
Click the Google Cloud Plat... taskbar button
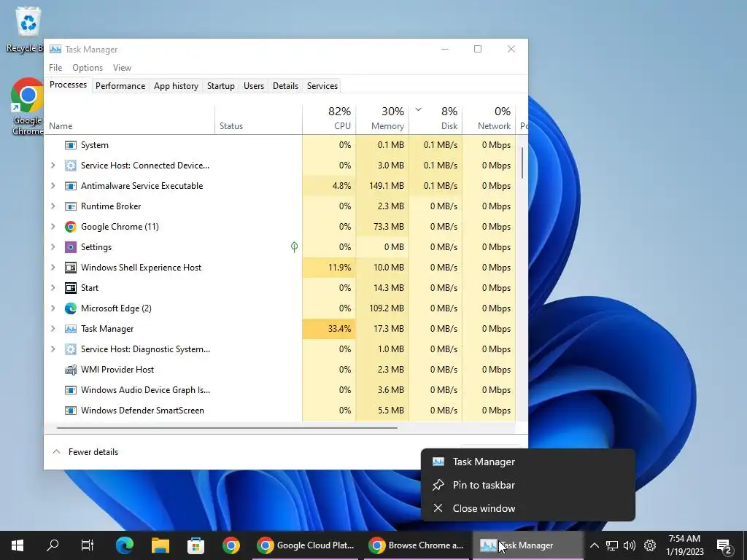(x=306, y=545)
